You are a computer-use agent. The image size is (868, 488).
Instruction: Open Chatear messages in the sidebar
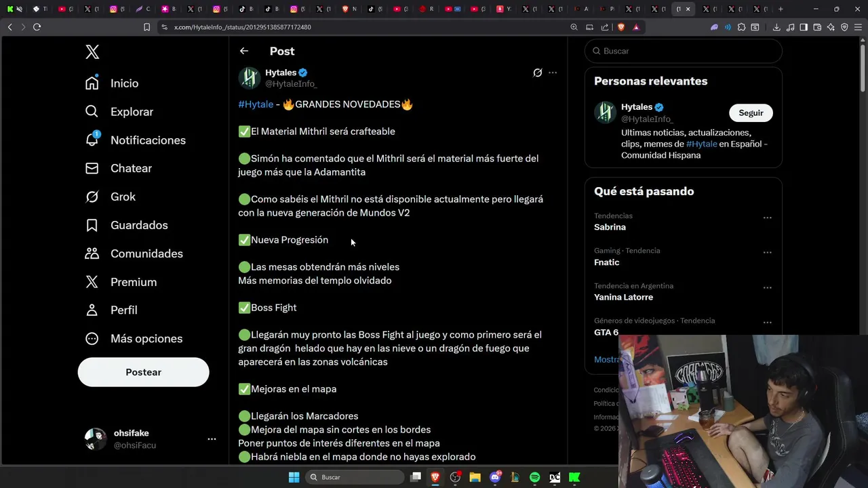point(119,168)
